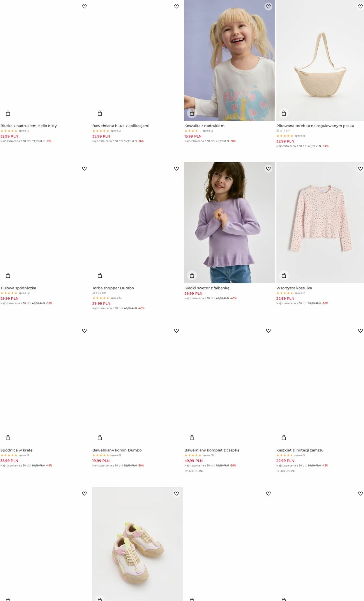The width and height of the screenshot is (364, 601).
Task: Select the 19,99 PLN price of Bawełniany komin Dumbo
Action: (x=101, y=461)
